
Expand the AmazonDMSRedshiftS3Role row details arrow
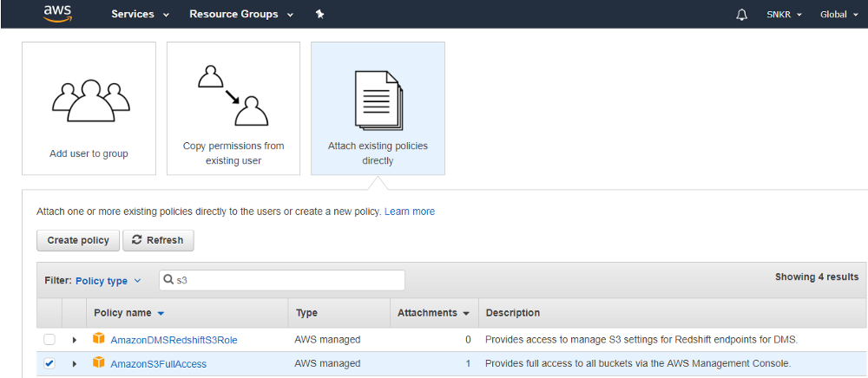[75, 340]
